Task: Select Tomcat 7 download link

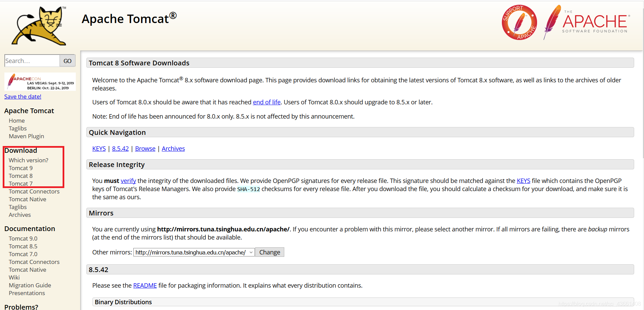Action: [x=21, y=184]
